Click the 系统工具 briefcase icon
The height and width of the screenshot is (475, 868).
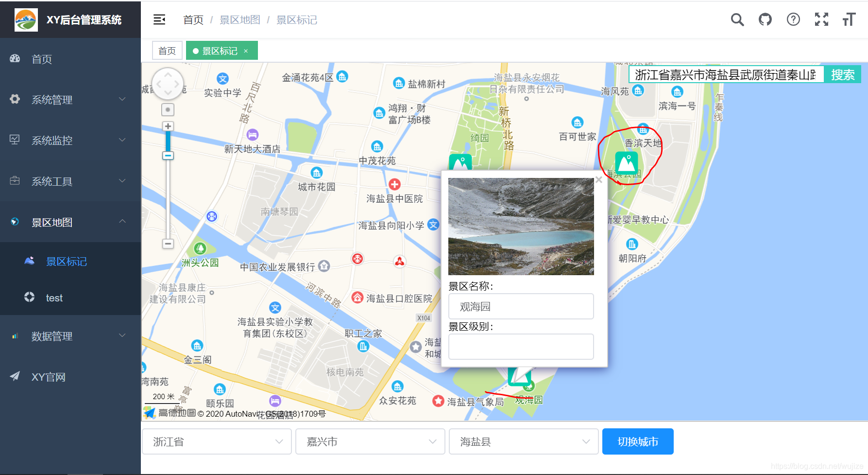point(15,181)
